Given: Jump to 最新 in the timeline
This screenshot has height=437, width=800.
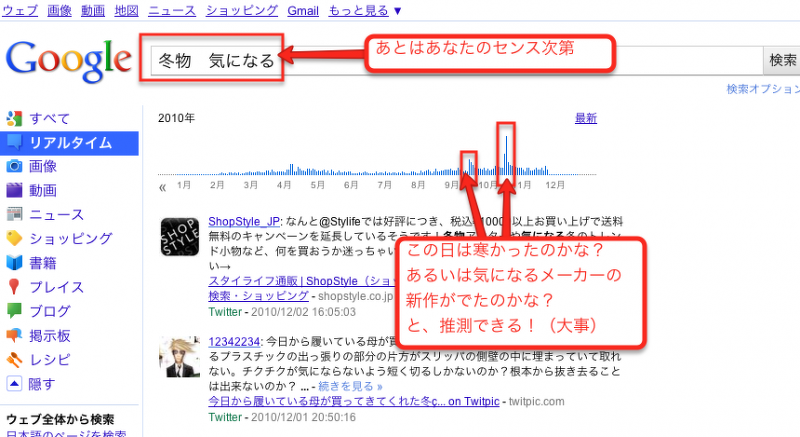Looking at the screenshot, I should (x=586, y=118).
